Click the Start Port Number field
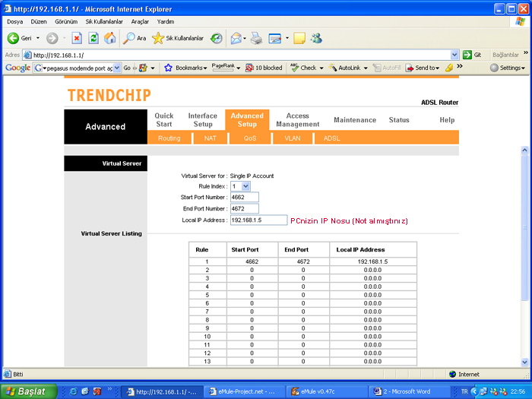The height and width of the screenshot is (399, 532). click(244, 197)
